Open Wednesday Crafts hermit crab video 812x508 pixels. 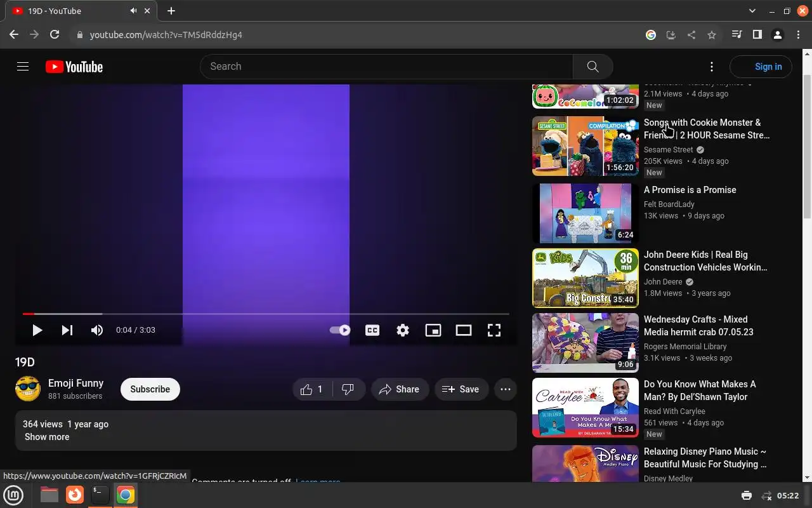pos(698,326)
